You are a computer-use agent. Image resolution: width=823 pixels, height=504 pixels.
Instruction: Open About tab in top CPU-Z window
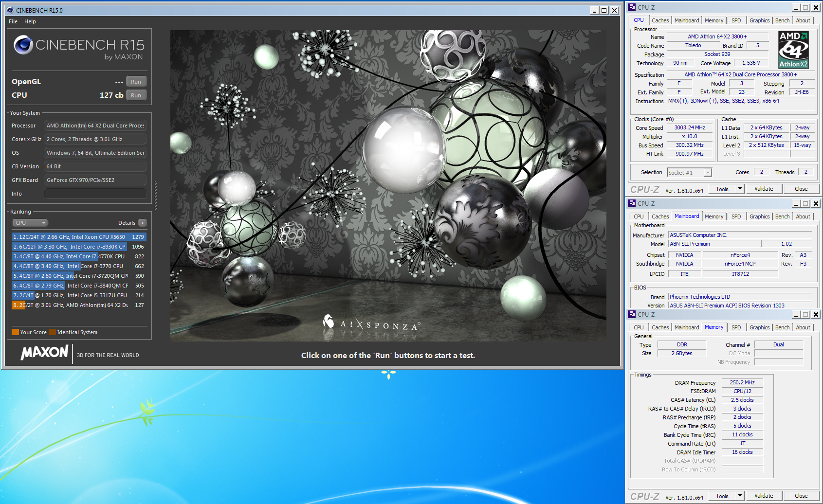[x=803, y=20]
